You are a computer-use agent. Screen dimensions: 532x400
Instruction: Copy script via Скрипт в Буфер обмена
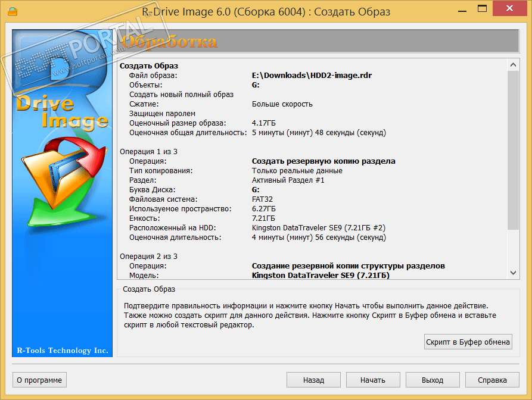468,342
